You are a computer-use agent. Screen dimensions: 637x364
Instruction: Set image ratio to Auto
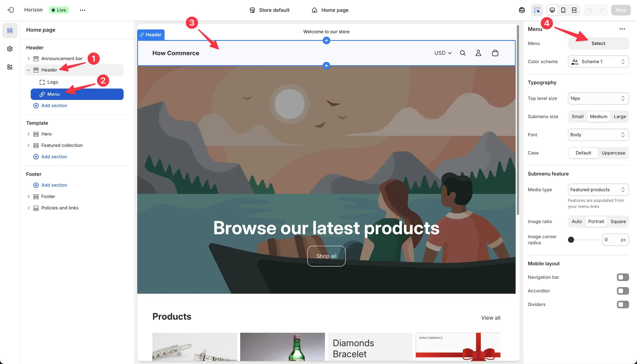[577, 221]
